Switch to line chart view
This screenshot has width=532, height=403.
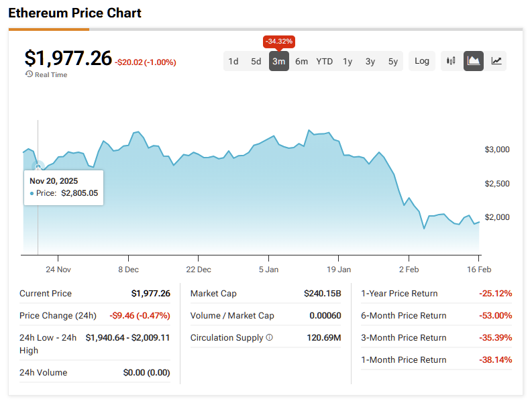click(x=496, y=61)
